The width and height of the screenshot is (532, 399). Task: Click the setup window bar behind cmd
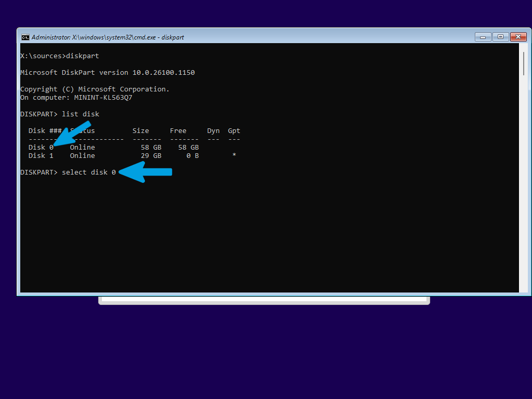264,300
